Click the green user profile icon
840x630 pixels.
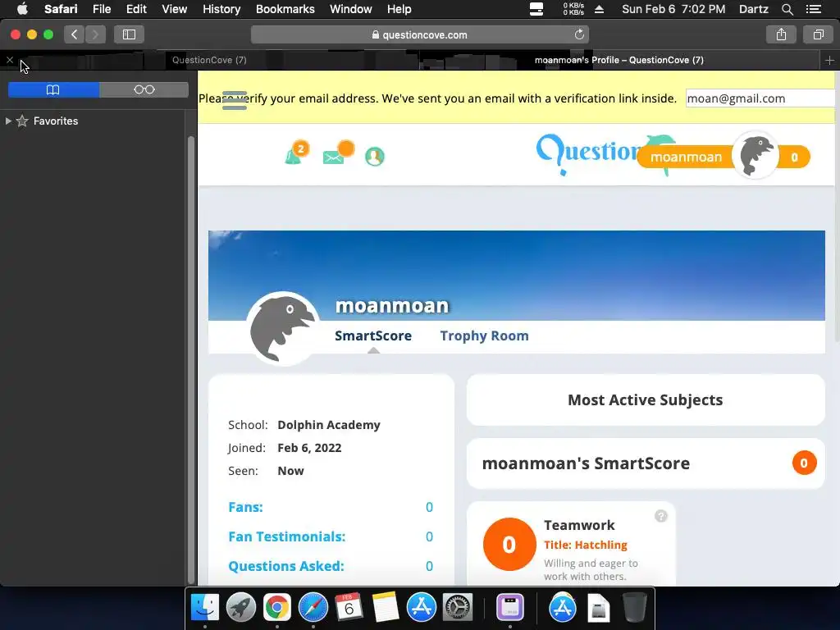tap(374, 157)
